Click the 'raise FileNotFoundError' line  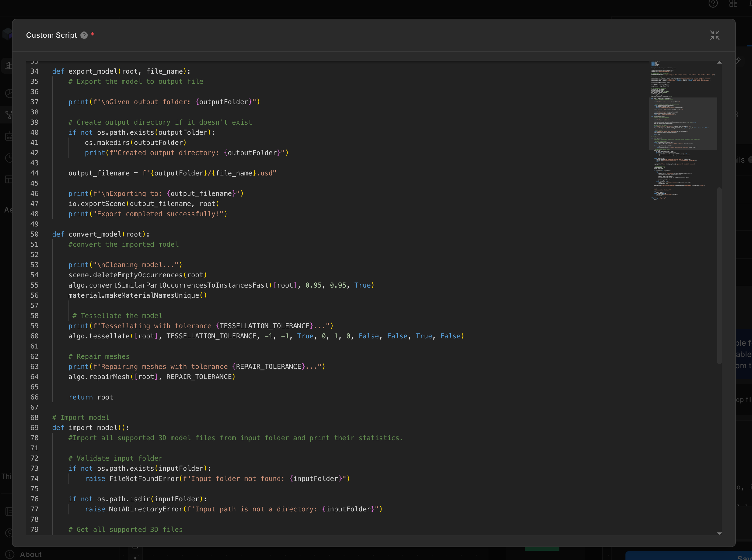[x=217, y=478]
